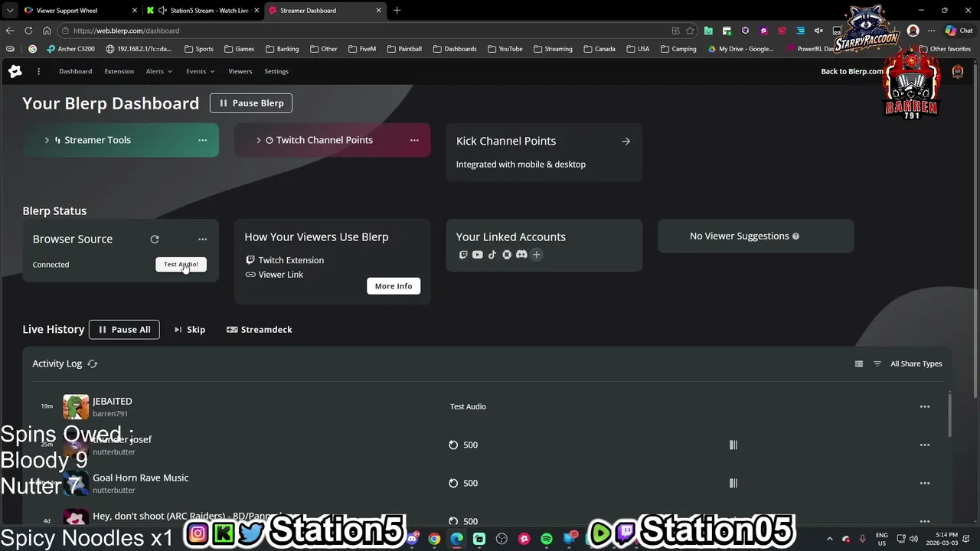Click the More Info button

point(394,286)
